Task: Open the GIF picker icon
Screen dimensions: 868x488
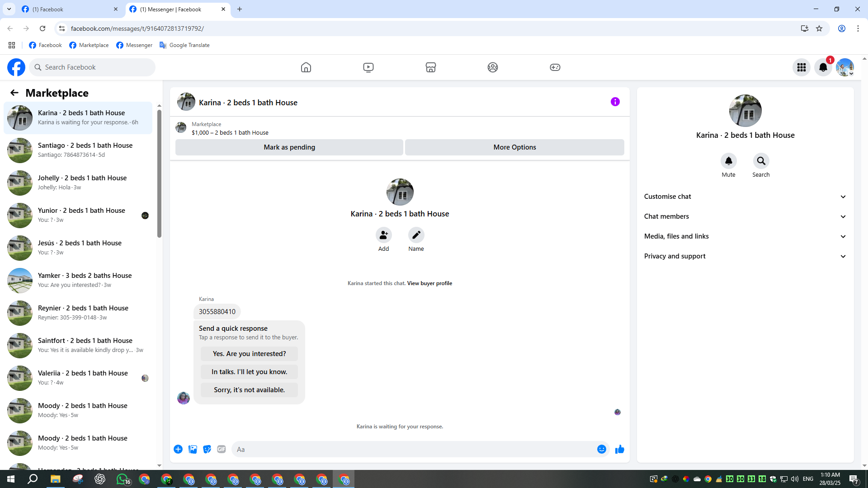Action: click(221, 449)
